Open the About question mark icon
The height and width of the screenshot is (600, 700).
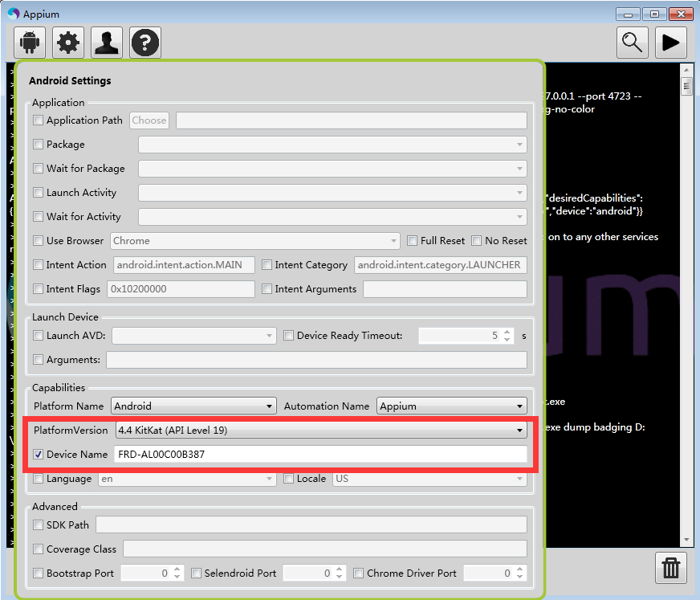click(x=145, y=43)
